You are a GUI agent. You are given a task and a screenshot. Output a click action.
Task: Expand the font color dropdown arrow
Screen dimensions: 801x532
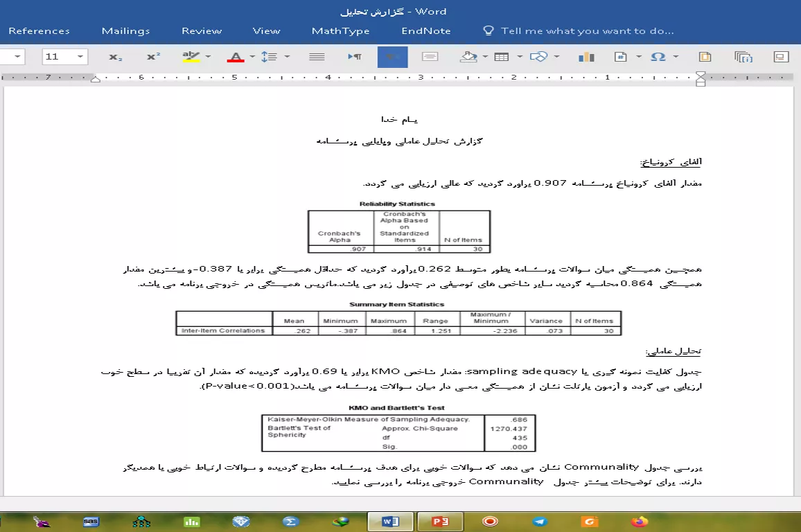coord(252,57)
